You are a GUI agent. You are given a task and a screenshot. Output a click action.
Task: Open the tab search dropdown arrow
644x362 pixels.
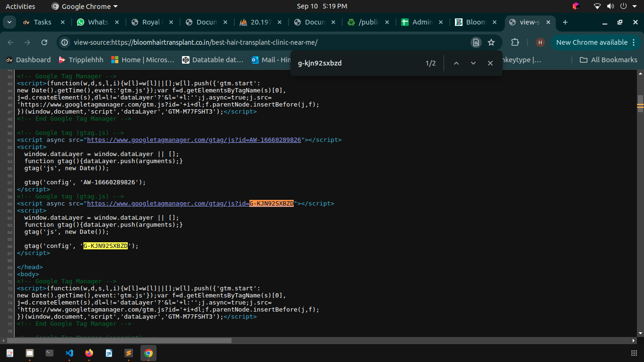tap(10, 22)
